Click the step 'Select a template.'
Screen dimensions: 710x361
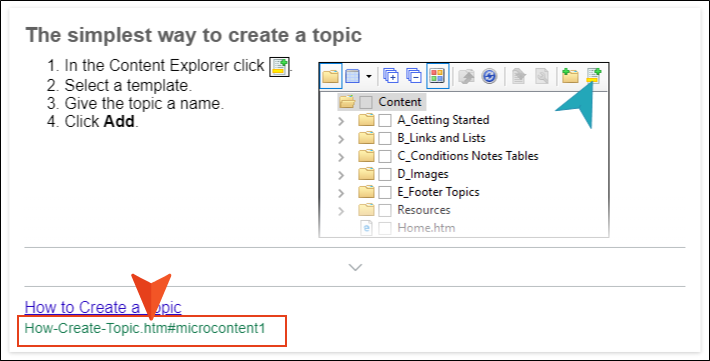pyautogui.click(x=128, y=85)
